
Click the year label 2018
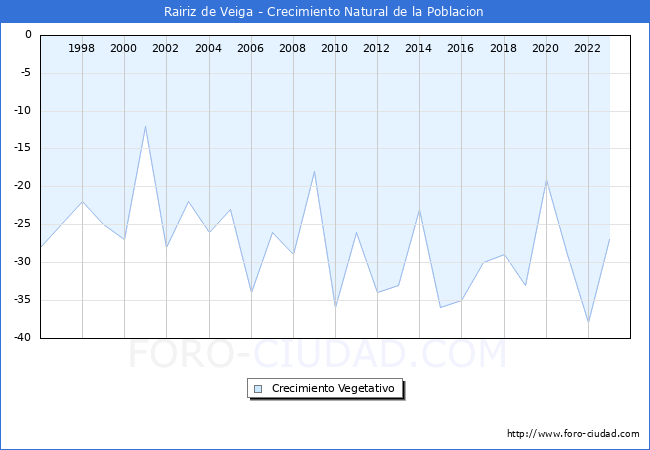(503, 48)
